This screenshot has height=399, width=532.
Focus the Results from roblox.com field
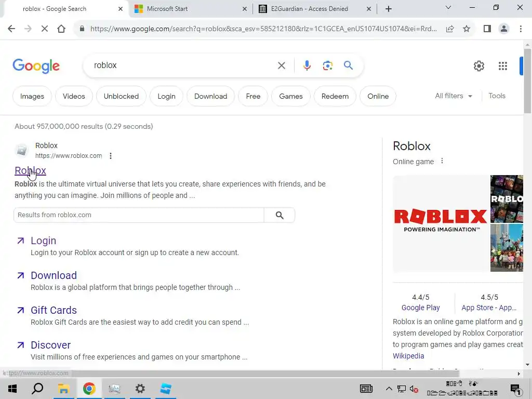[x=139, y=215]
